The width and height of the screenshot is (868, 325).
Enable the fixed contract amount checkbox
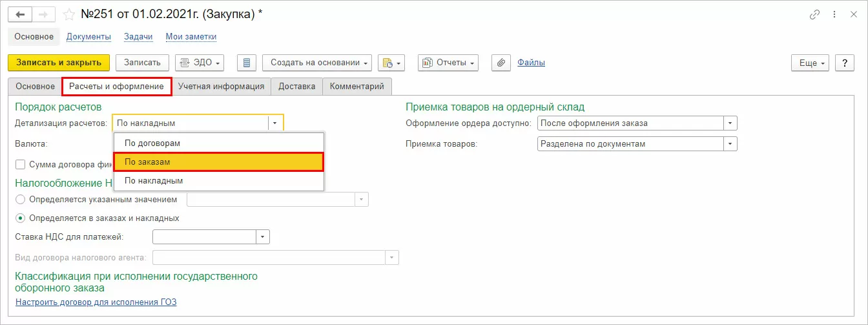pyautogui.click(x=20, y=164)
